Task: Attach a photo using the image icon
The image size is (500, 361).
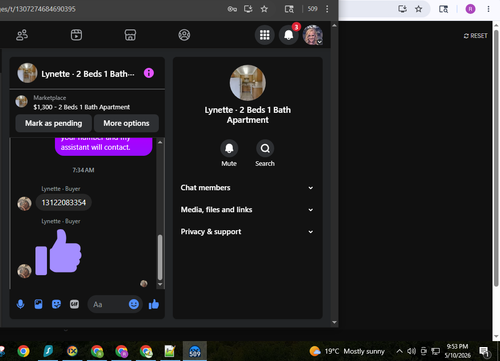Action: (38, 304)
